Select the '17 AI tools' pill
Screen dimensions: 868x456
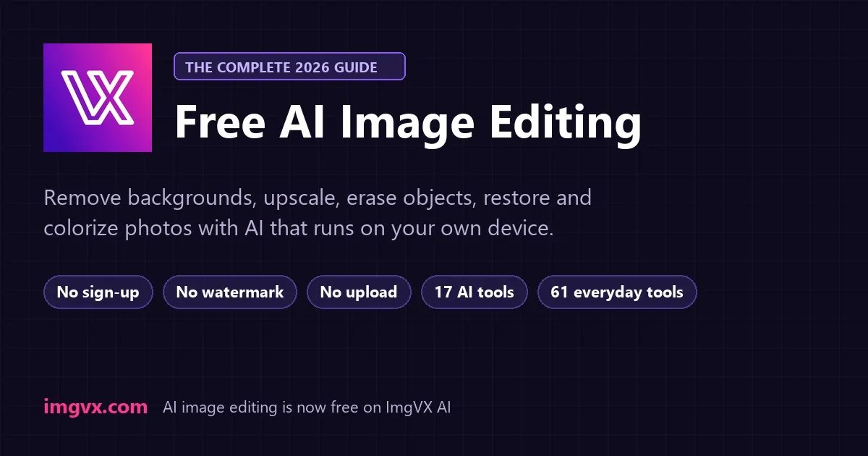pos(475,292)
